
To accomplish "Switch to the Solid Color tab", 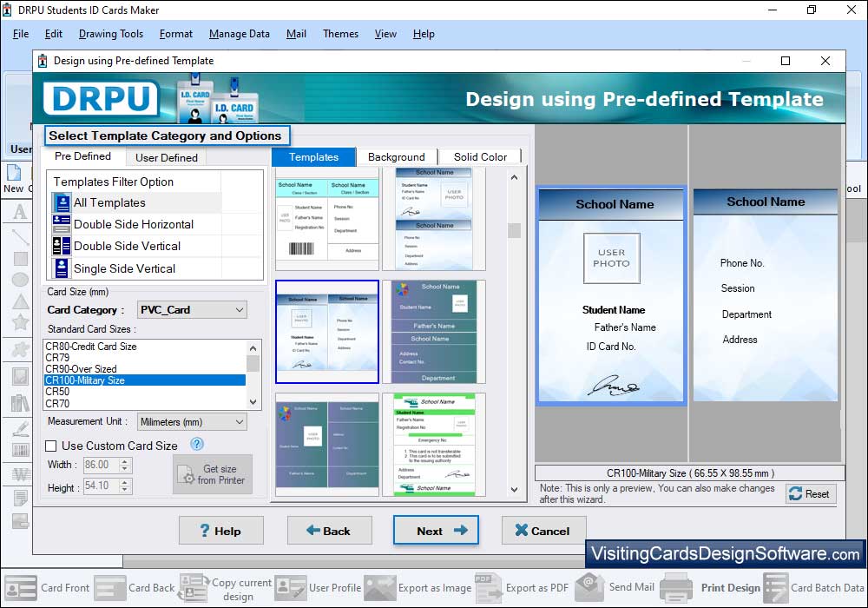I will point(480,156).
